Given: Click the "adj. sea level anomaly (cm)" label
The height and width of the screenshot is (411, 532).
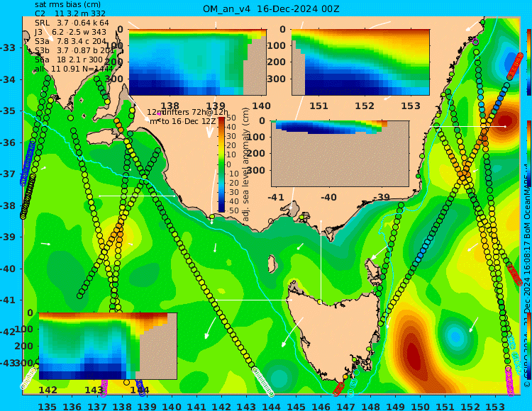Looking at the screenshot, I should coord(246,164).
